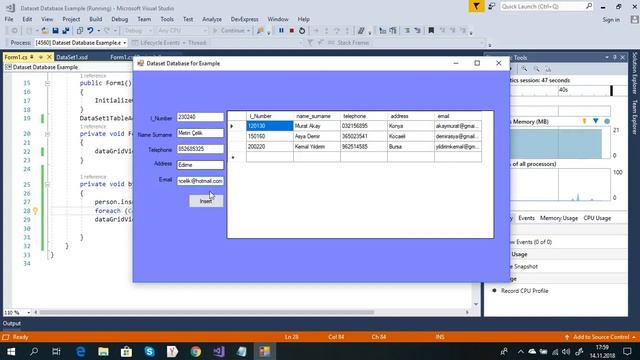
Task: Click the Undo arrow icon
Action: click(x=90, y=31)
